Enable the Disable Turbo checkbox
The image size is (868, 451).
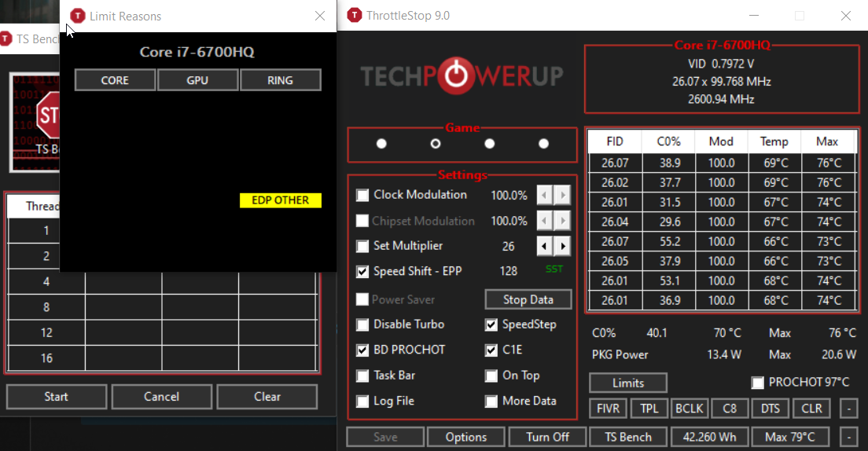pyautogui.click(x=362, y=324)
